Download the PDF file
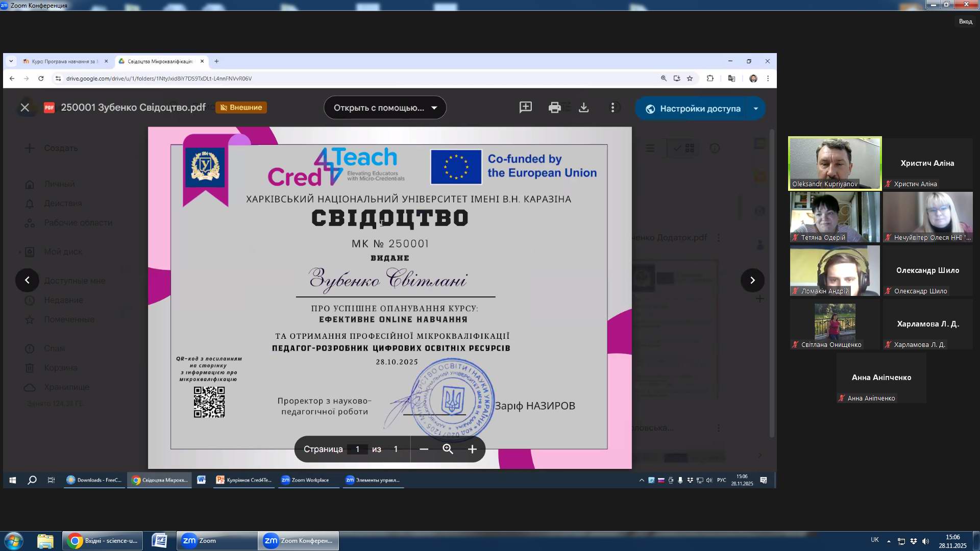 coord(583,108)
